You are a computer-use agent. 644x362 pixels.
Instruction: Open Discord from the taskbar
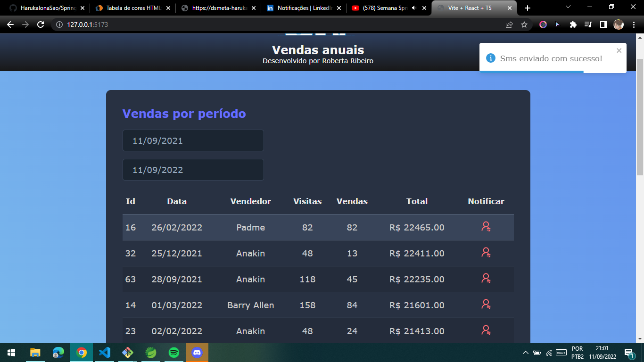[197, 352]
